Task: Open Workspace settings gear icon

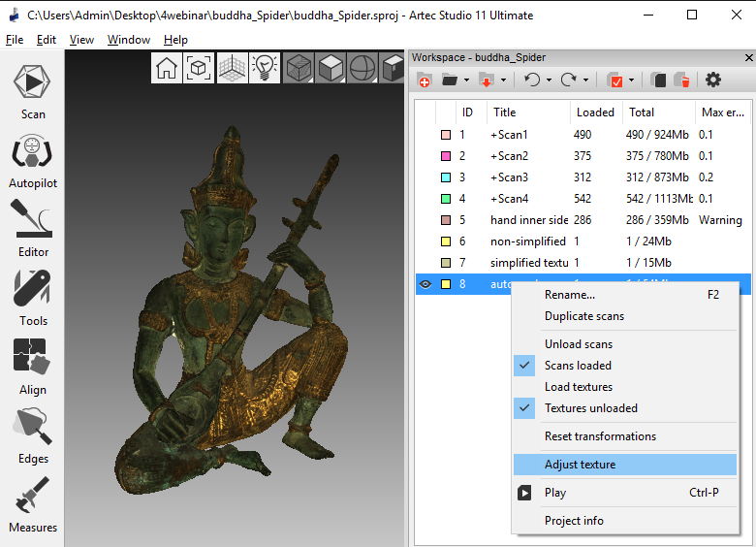Action: [713, 80]
